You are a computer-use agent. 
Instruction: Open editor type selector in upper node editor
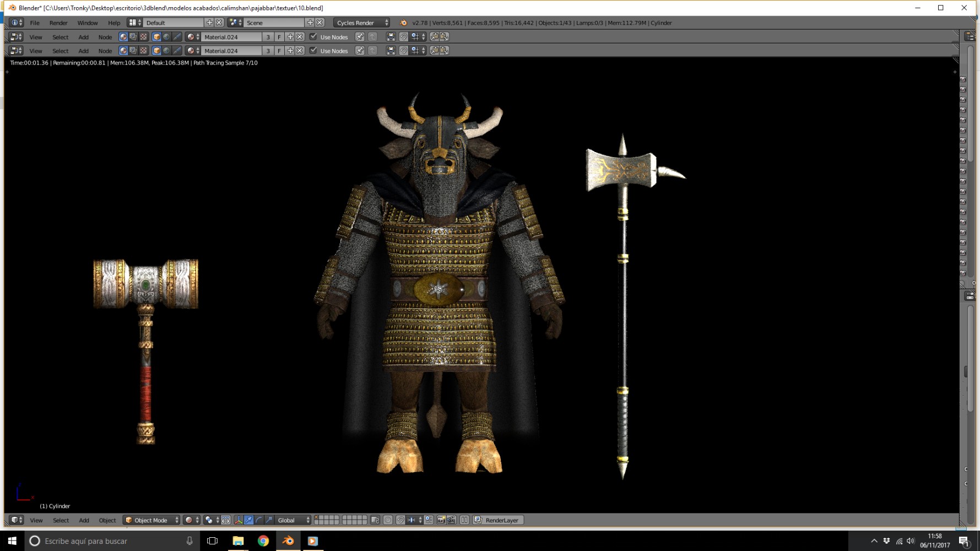(17, 37)
